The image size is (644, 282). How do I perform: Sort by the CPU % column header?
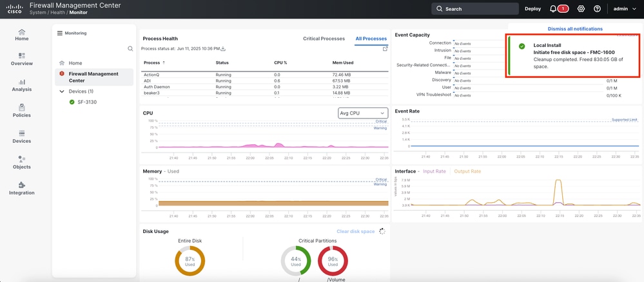pos(280,63)
